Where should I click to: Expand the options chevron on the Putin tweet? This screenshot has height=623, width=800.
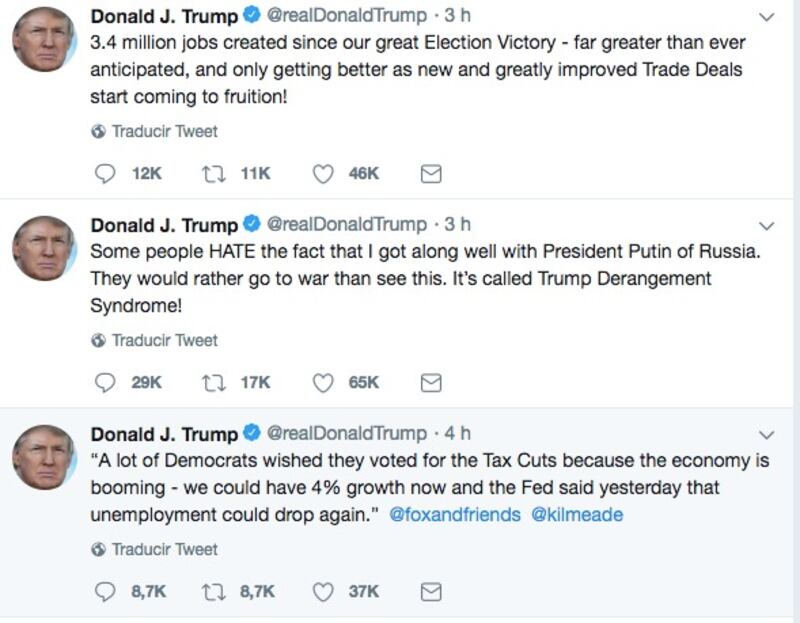coord(767,225)
